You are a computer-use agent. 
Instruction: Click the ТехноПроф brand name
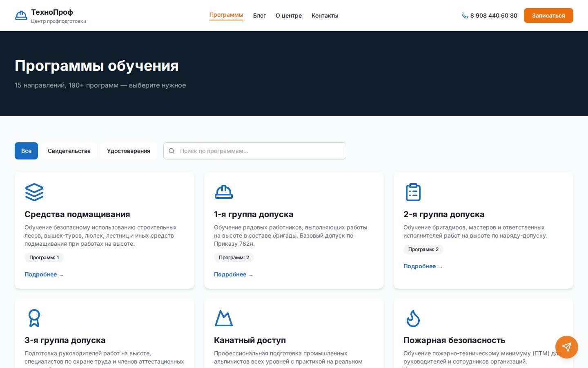pyautogui.click(x=52, y=12)
